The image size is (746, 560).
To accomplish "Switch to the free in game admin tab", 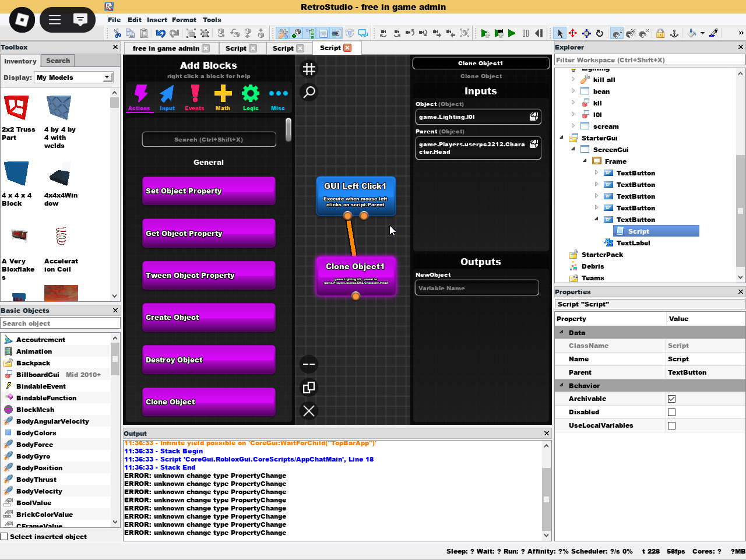I will (166, 48).
